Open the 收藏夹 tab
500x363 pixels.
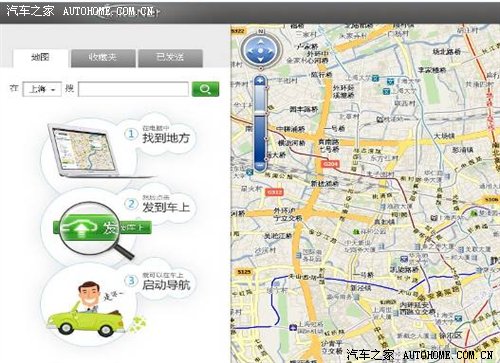103,58
